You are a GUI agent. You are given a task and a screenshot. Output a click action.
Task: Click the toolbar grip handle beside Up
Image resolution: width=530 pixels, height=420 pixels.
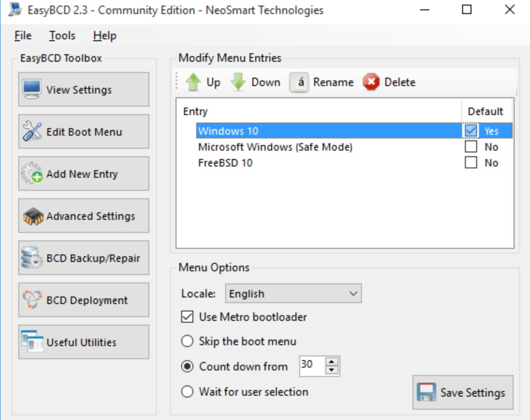point(177,82)
